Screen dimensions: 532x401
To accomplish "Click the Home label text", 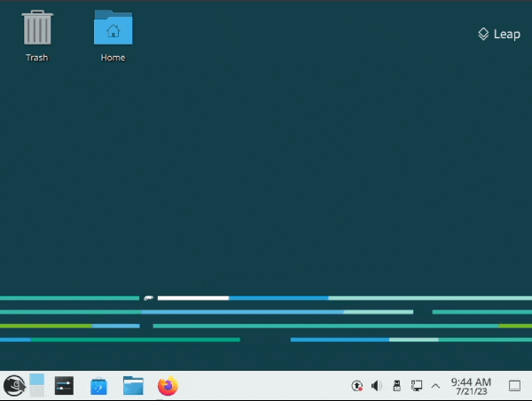I will click(113, 58).
